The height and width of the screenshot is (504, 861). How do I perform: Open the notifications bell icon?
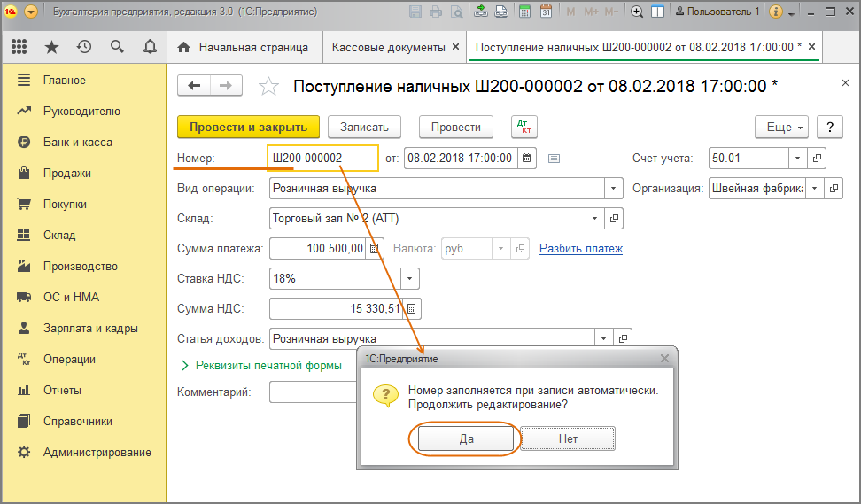tap(150, 47)
